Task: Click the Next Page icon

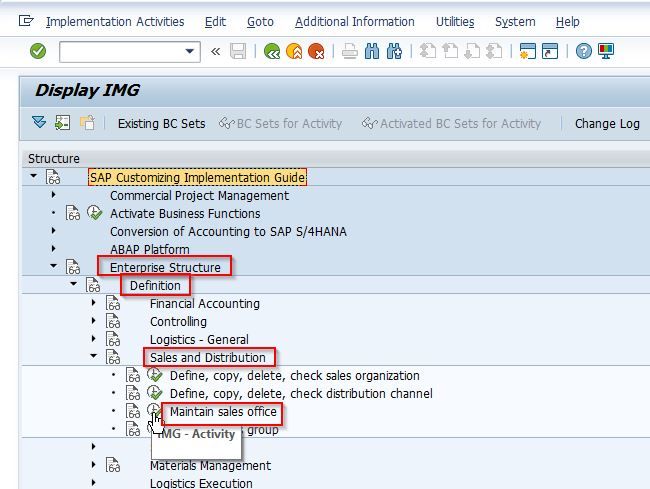Action: coord(472,51)
